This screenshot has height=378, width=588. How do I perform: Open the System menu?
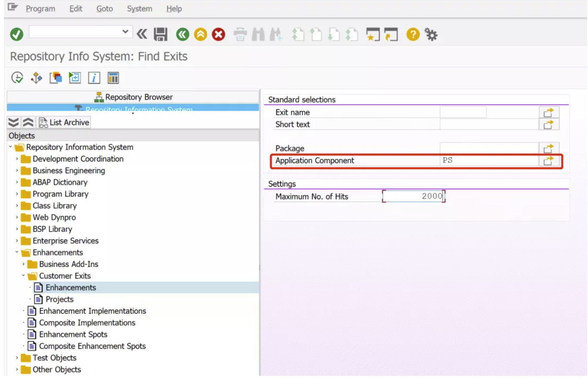(x=140, y=9)
